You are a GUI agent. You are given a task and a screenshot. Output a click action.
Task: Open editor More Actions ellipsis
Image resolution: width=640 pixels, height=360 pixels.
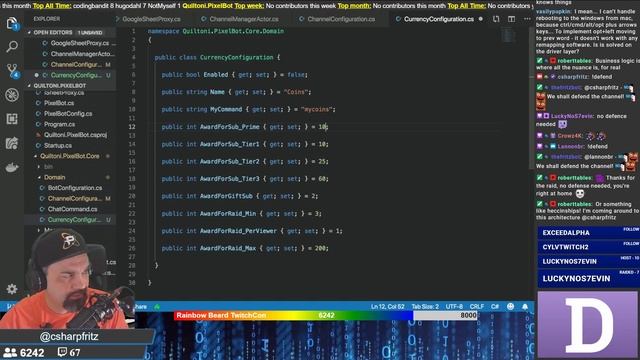527,19
